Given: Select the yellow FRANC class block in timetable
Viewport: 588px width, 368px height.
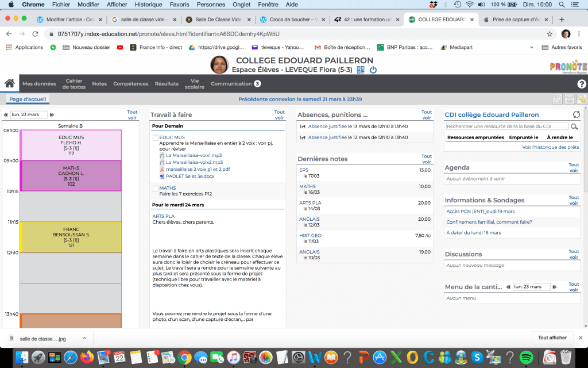Looking at the screenshot, I should [x=71, y=237].
